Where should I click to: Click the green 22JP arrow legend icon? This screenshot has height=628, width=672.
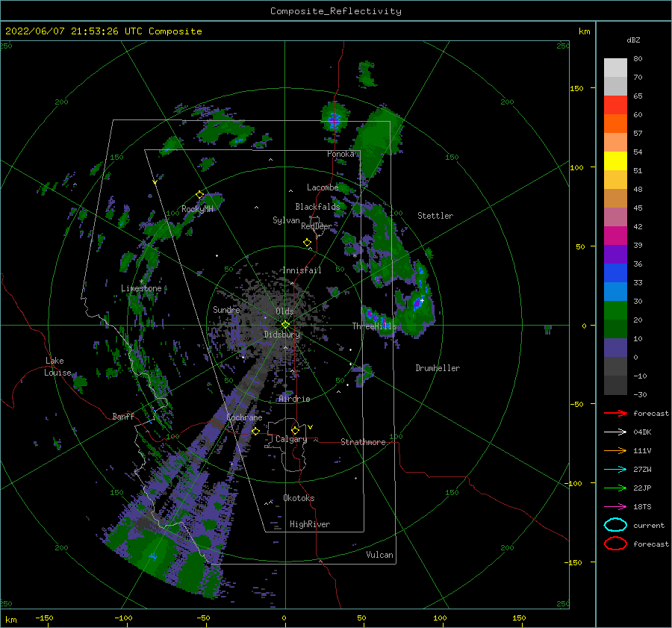(615, 488)
